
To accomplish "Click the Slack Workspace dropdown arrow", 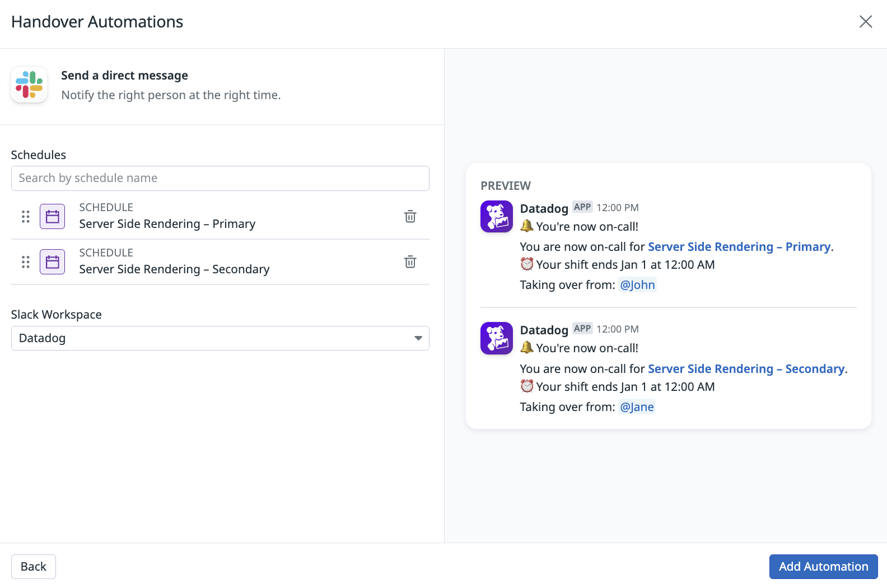I will pos(418,338).
